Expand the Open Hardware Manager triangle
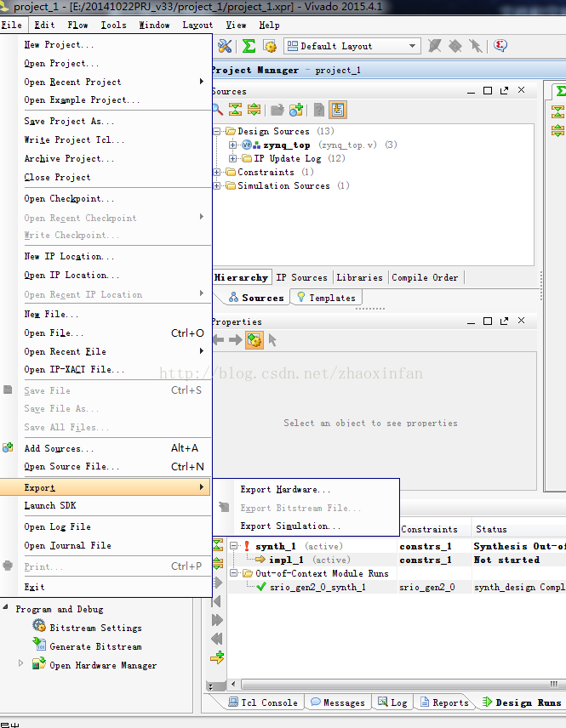The image size is (566, 728). click(x=20, y=663)
